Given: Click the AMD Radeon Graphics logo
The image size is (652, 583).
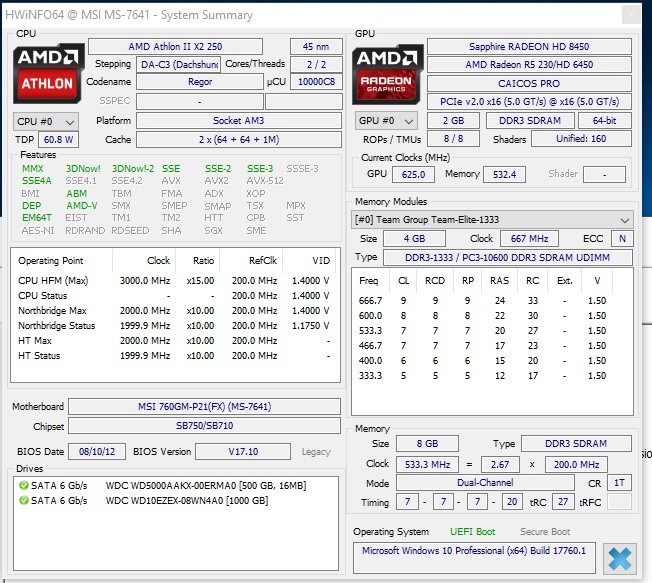Looking at the screenshot, I should pos(387,74).
